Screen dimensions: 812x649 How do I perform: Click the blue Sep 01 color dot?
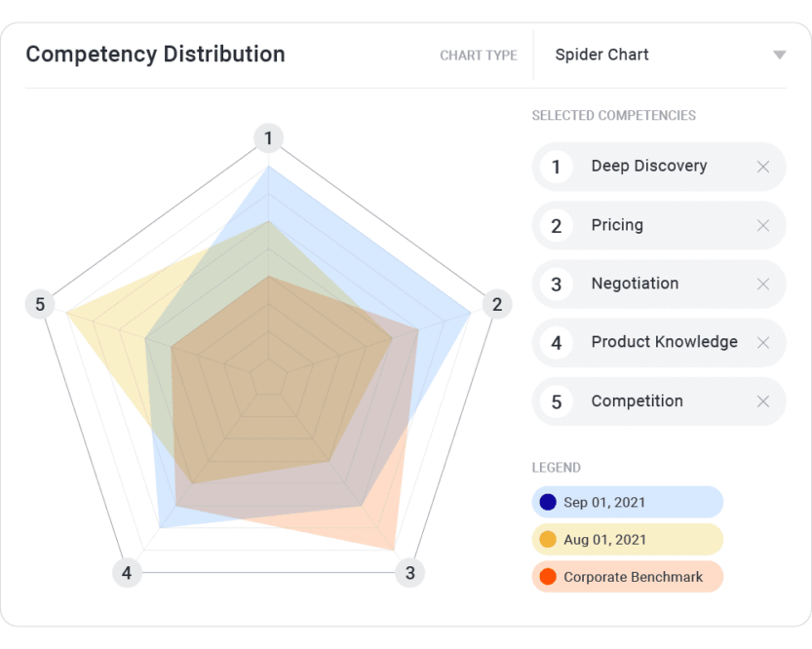(548, 503)
